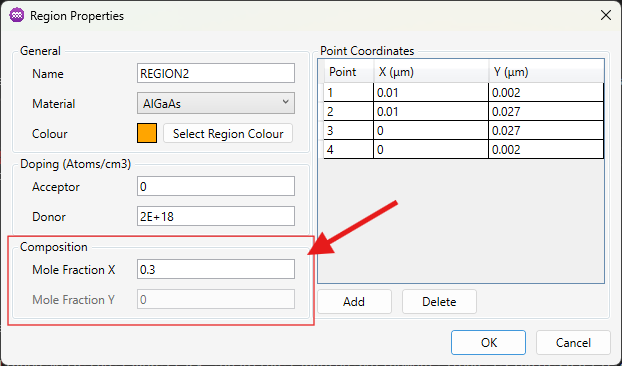This screenshot has width=622, height=366.
Task: Click the Y (µm) column header
Action: [546, 72]
